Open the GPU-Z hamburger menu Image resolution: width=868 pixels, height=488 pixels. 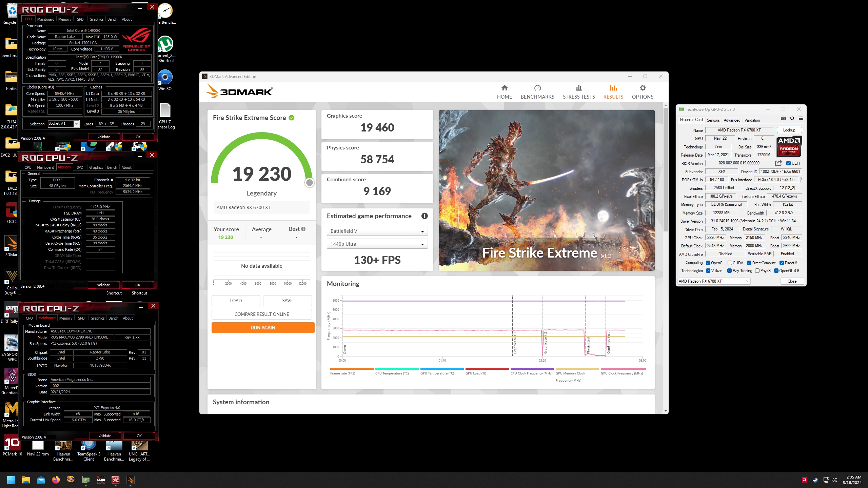(x=801, y=118)
